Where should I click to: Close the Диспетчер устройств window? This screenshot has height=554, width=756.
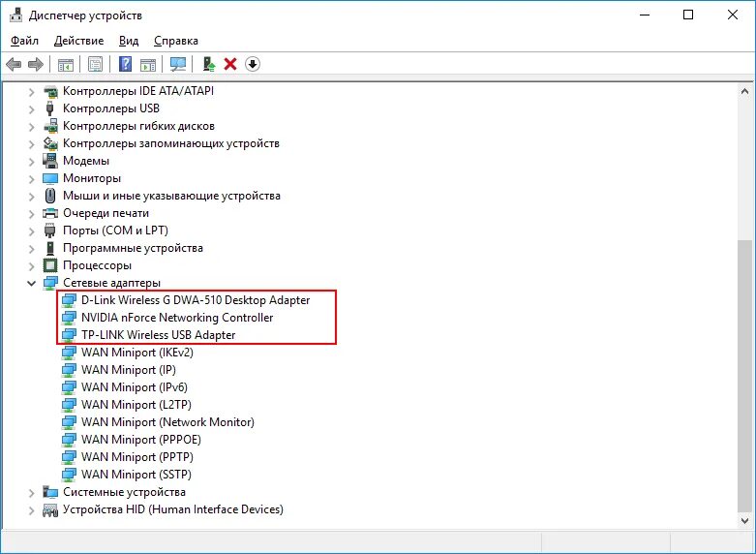(733, 15)
